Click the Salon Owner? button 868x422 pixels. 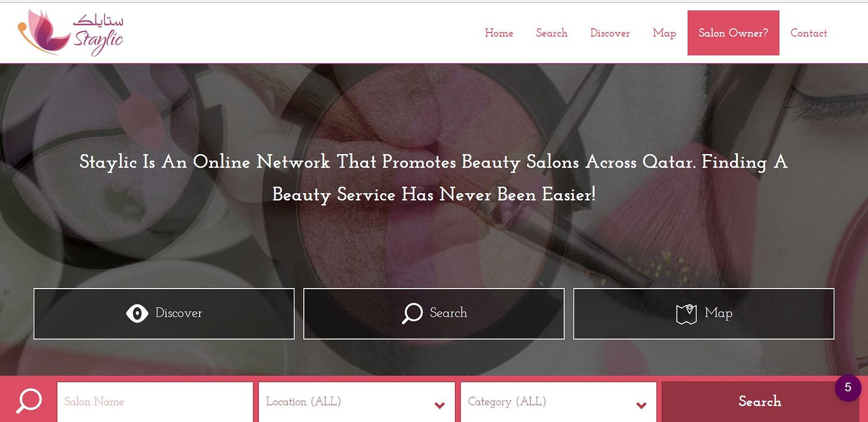(x=733, y=33)
